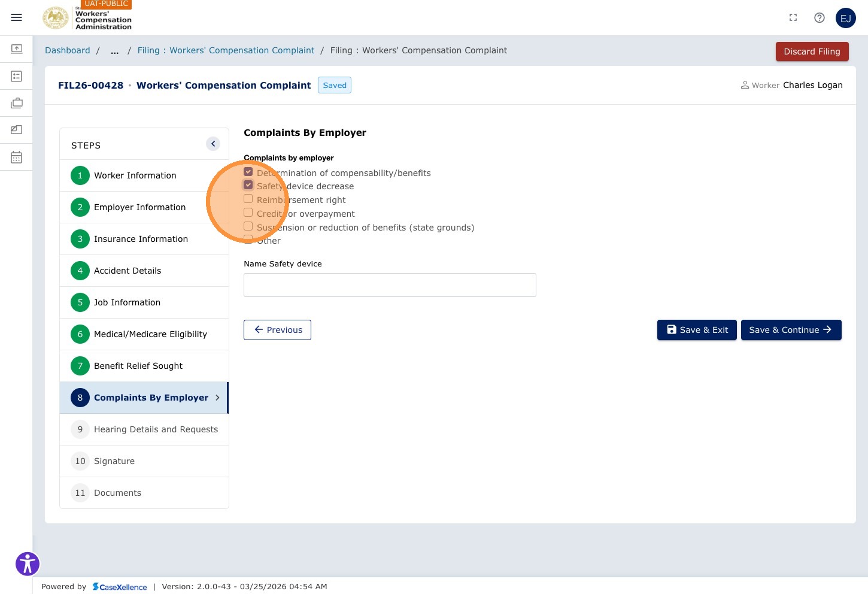This screenshot has width=868, height=594.
Task: Click the green step 5 circle
Action: click(x=80, y=302)
